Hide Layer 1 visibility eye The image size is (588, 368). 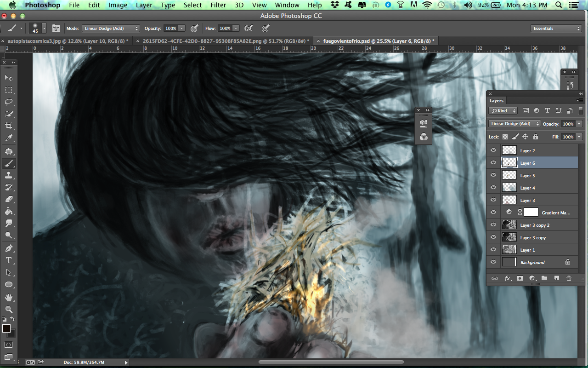click(x=493, y=250)
